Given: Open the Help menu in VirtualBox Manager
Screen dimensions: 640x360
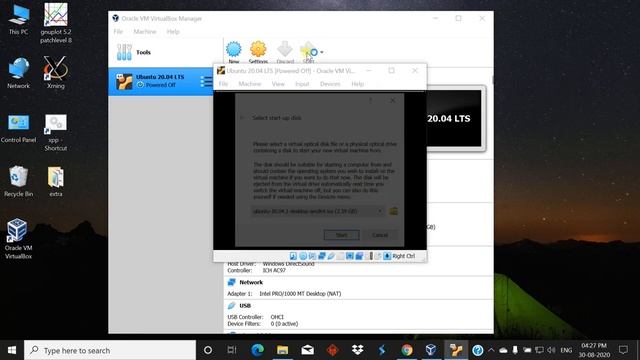Looking at the screenshot, I should [x=173, y=31].
